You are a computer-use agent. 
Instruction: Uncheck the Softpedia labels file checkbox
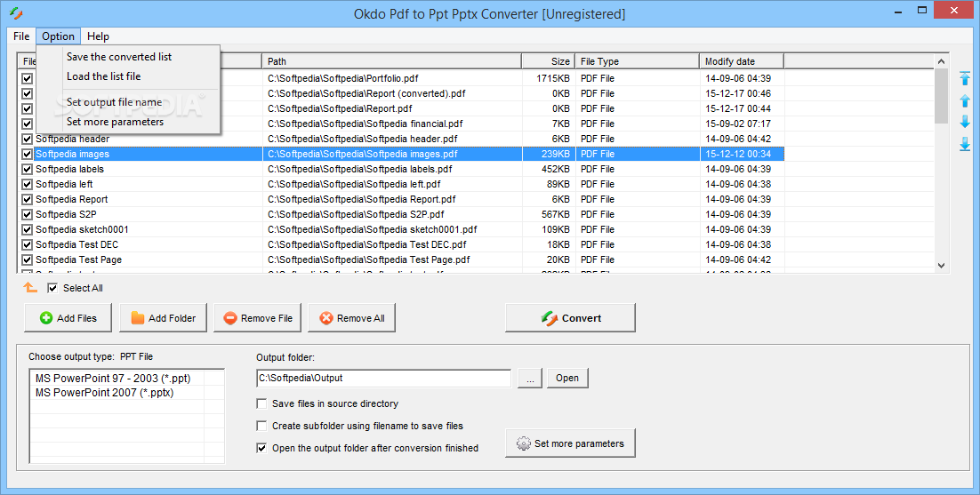click(27, 169)
